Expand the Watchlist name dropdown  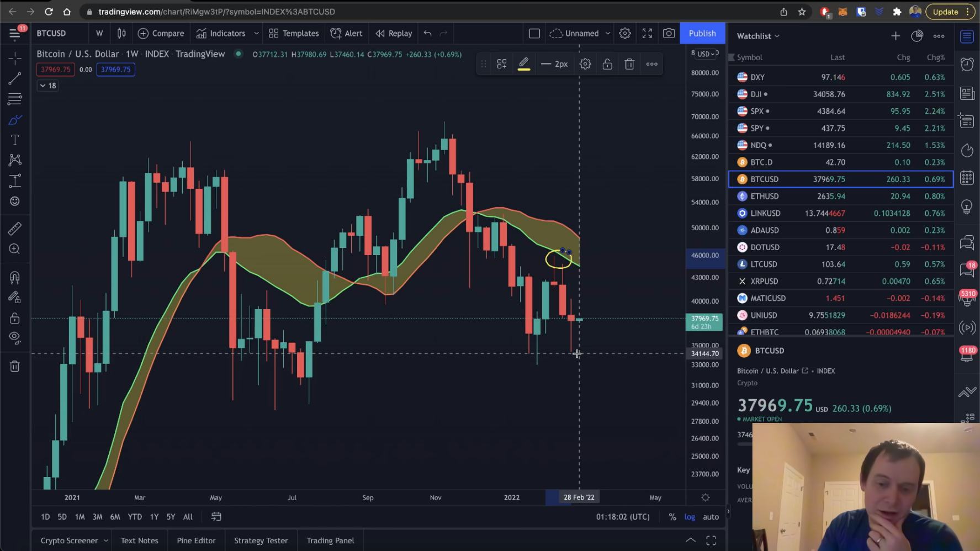758,36
